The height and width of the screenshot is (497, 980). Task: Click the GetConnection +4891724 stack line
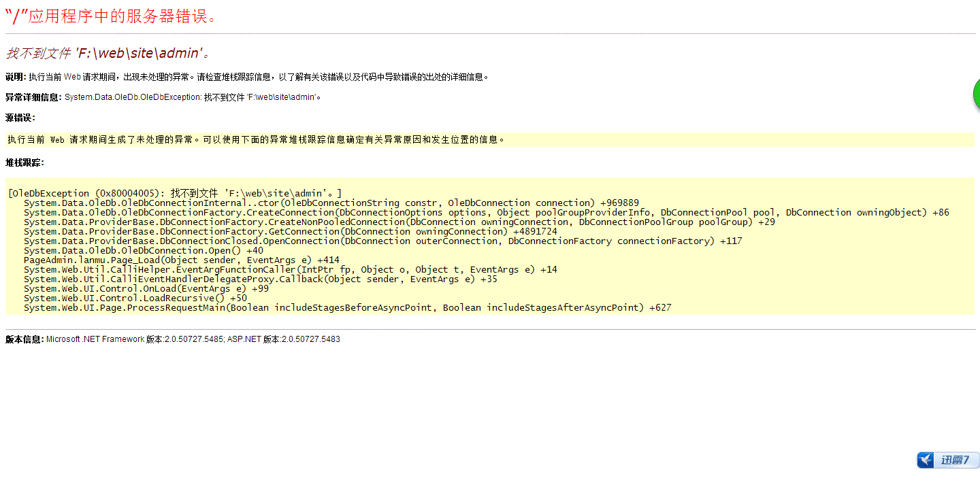(290, 232)
